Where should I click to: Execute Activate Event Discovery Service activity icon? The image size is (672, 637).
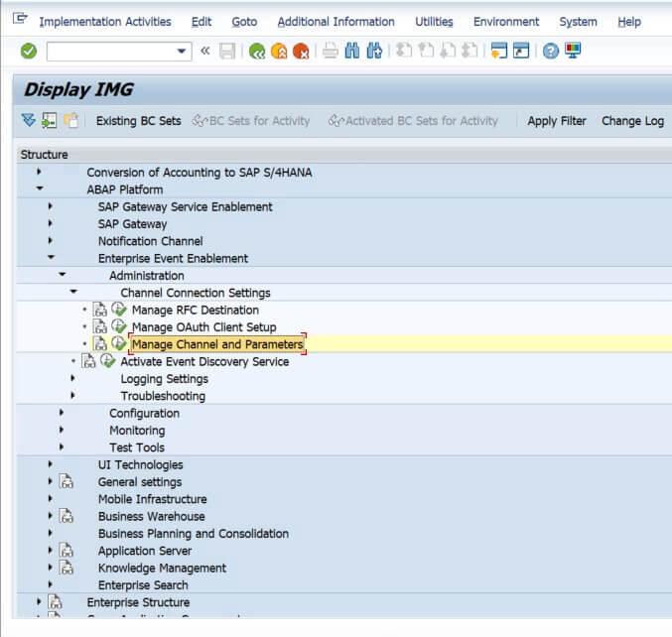pyautogui.click(x=107, y=361)
